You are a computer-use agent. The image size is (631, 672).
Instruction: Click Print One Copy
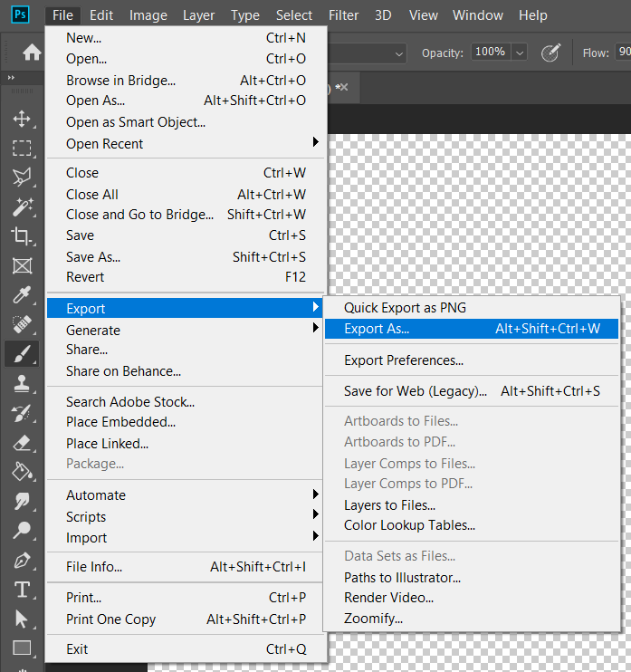pos(185,619)
